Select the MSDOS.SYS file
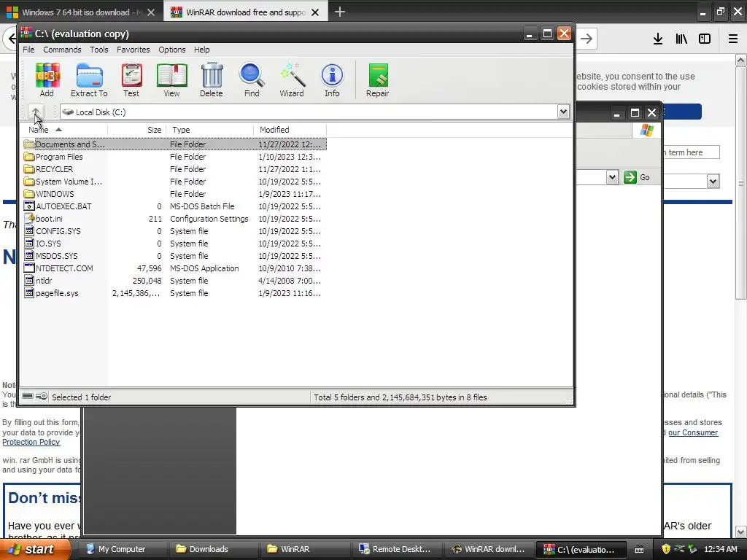This screenshot has width=747, height=560. click(x=174, y=256)
